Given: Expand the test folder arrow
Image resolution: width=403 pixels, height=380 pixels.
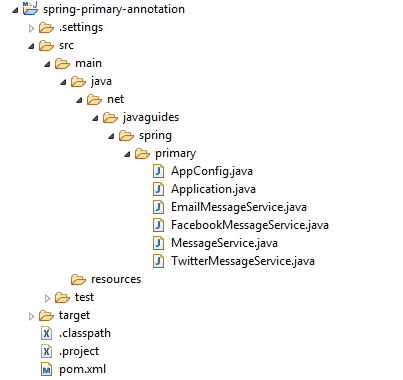Looking at the screenshot, I should [47, 298].
